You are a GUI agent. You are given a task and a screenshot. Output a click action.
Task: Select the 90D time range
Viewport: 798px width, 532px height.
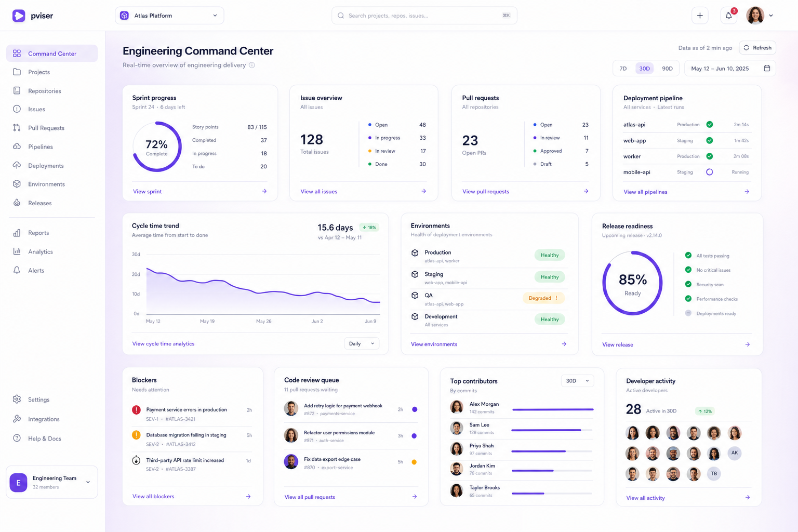point(667,69)
